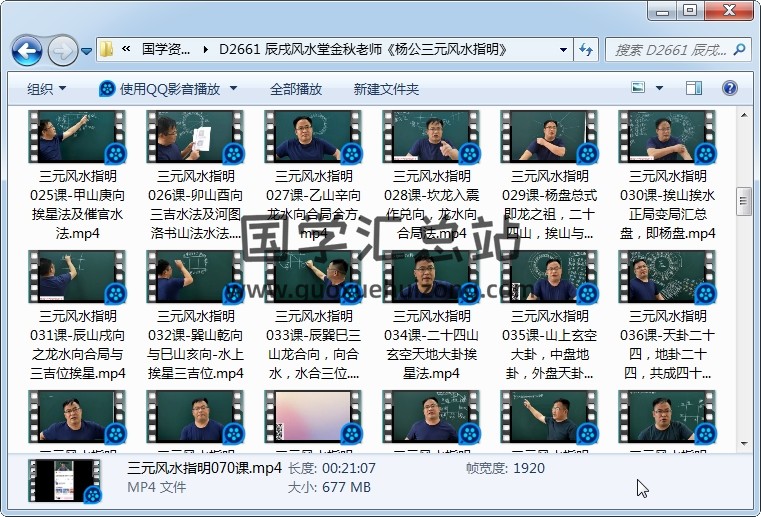Expand the arrow after 国学资... breadcrumb
The image size is (761, 517).
[x=206, y=50]
